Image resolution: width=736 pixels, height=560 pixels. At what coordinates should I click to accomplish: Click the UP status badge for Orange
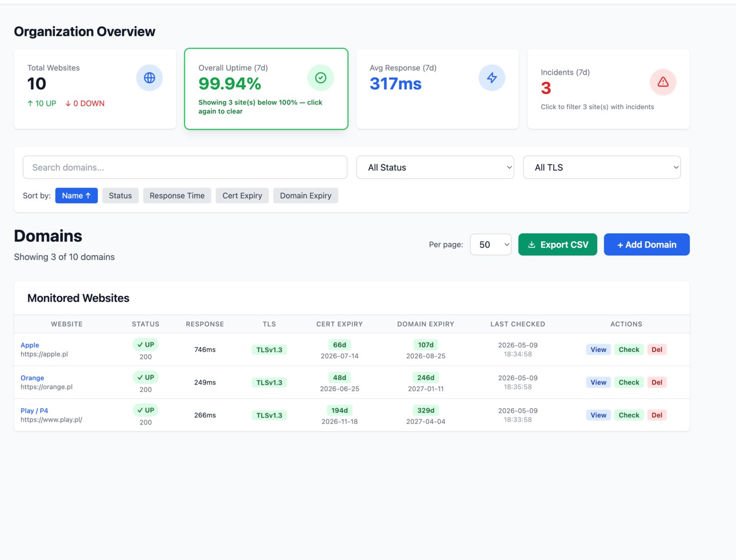146,377
